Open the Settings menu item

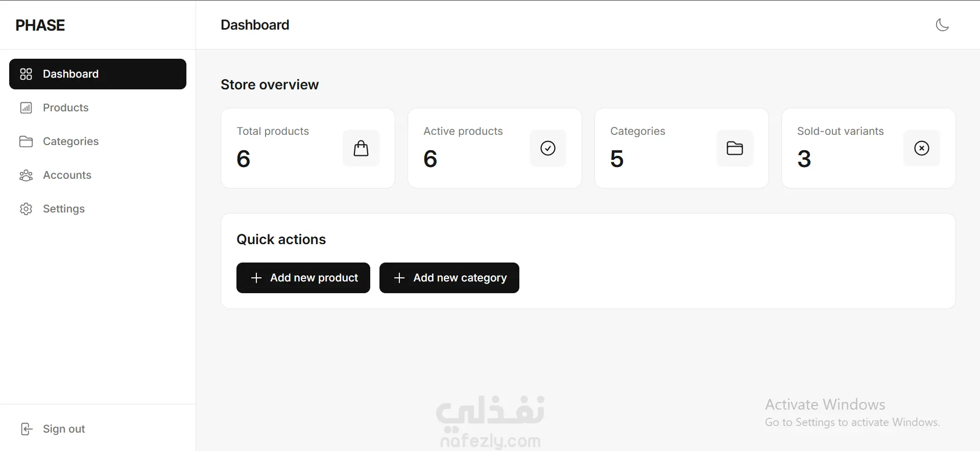tap(98, 209)
